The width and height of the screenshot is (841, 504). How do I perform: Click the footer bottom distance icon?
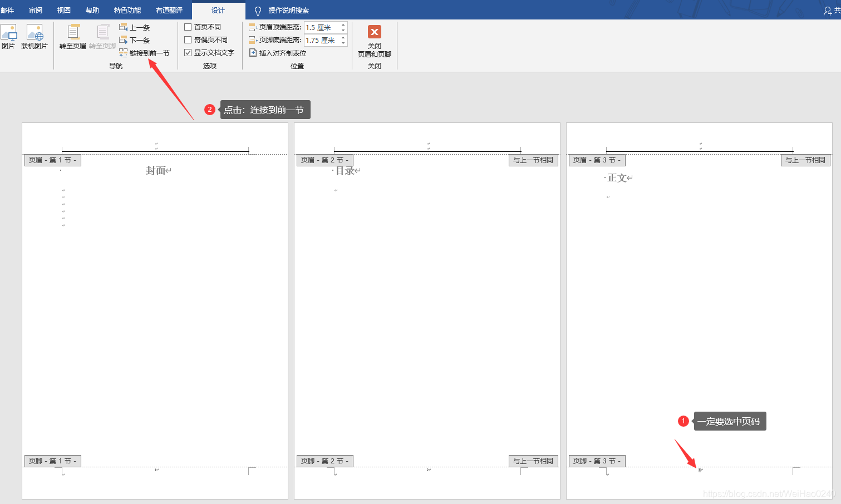click(x=253, y=40)
